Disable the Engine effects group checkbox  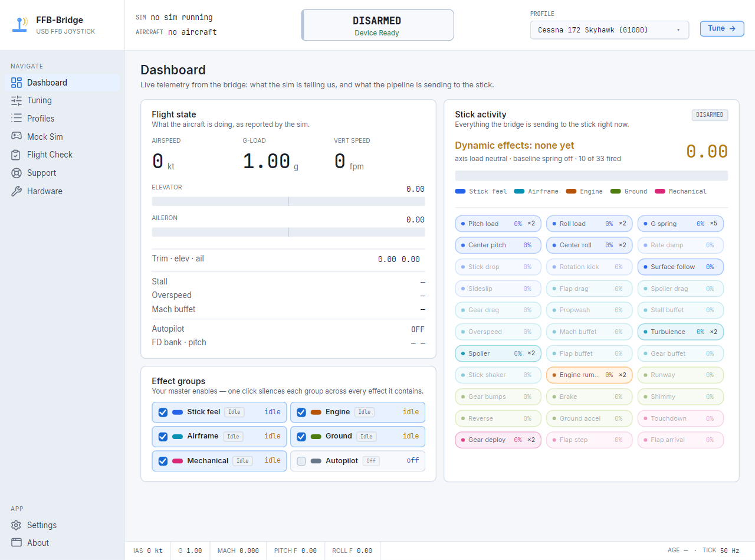coord(301,412)
